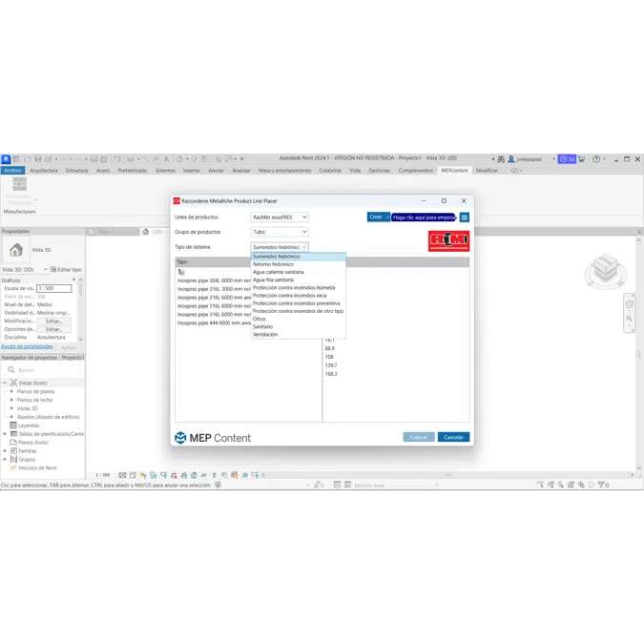644x644 pixels.
Task: Click the home icon on the 3D view tab
Action: point(145,232)
